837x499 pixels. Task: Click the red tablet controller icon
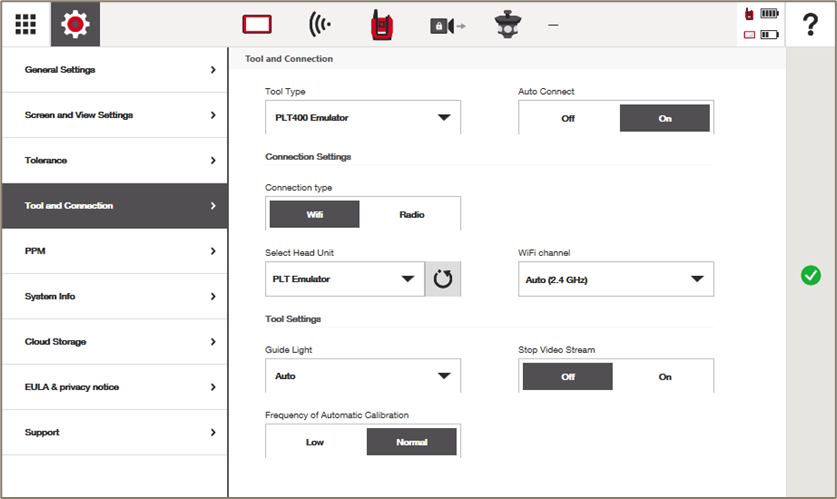click(x=258, y=25)
